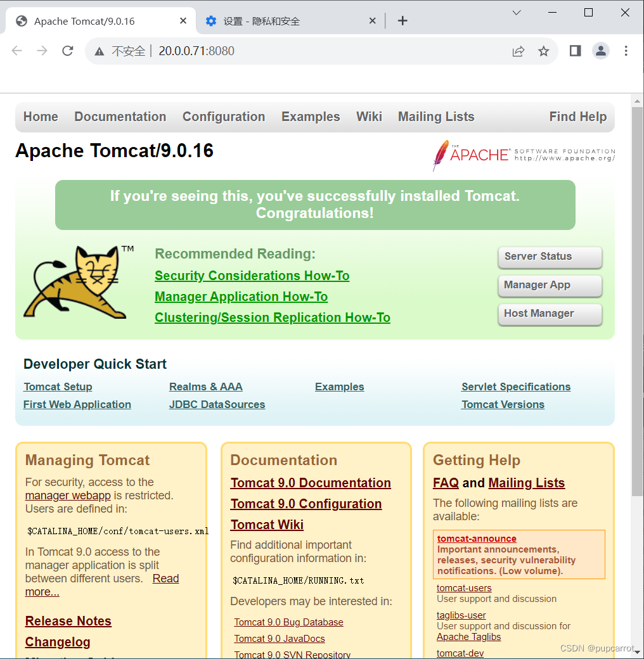This screenshot has height=659, width=644.
Task: Open a new tab with the plus icon
Action: 402,20
